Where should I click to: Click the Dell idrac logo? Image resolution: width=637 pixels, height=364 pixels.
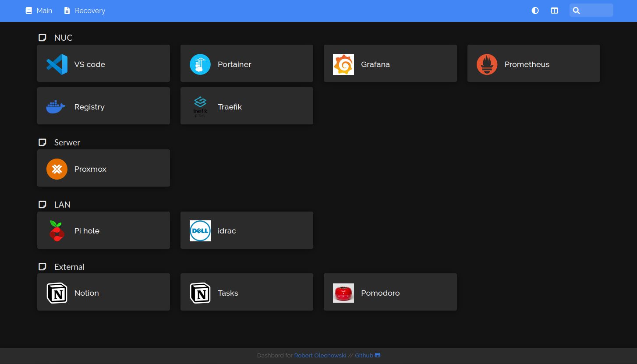click(x=200, y=231)
